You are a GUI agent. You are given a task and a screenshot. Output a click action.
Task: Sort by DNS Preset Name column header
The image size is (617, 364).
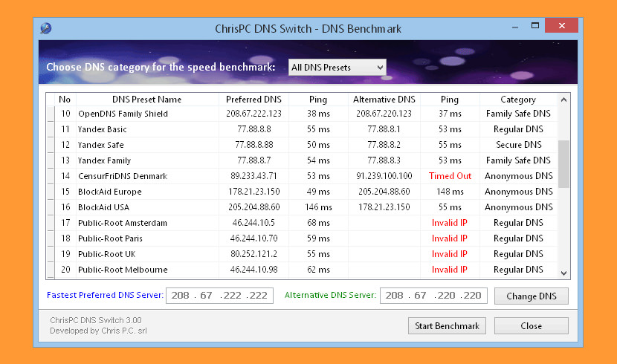(146, 100)
